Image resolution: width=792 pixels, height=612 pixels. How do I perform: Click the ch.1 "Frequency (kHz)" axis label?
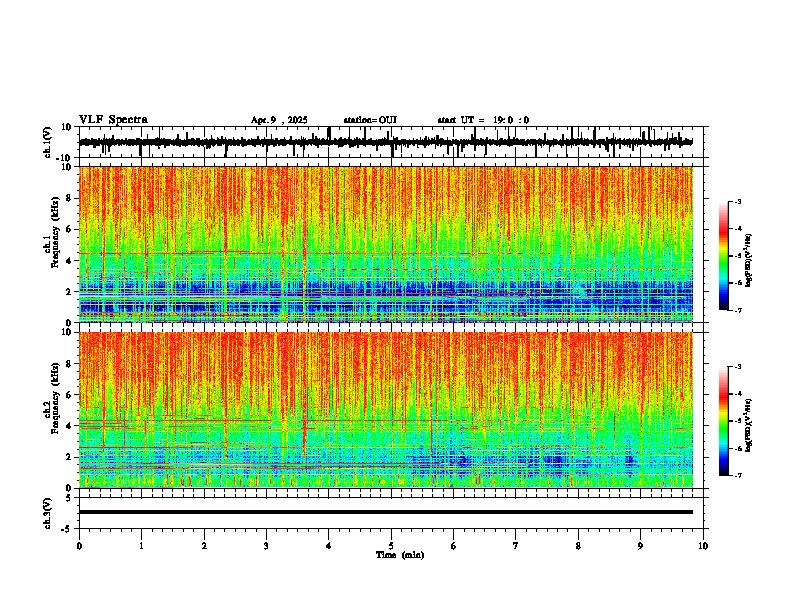tap(55, 233)
